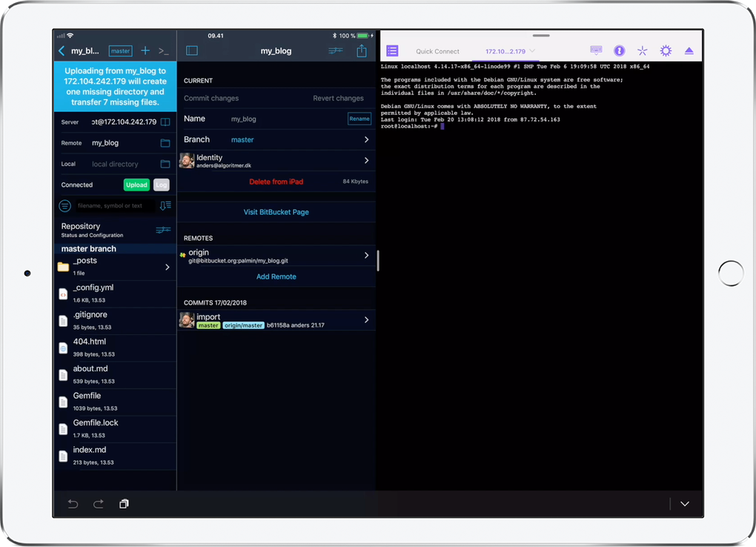
Task: Click the sort order icon beside search field
Action: (x=165, y=205)
